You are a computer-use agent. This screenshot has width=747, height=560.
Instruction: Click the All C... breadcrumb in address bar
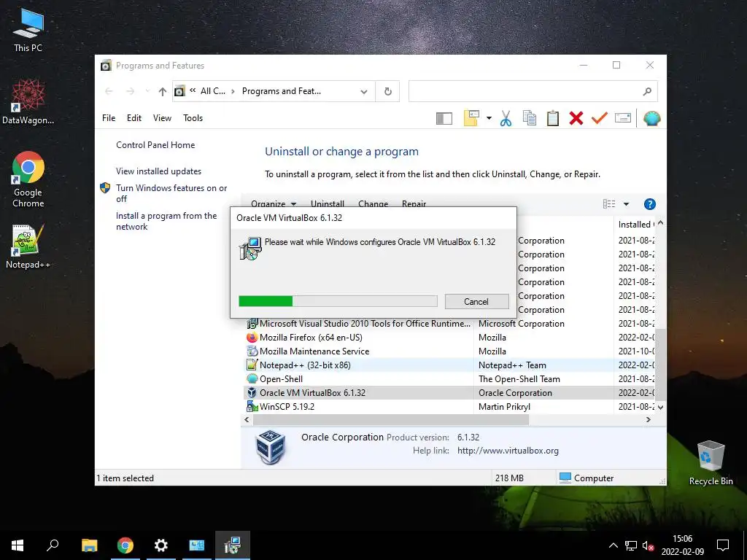pos(213,91)
